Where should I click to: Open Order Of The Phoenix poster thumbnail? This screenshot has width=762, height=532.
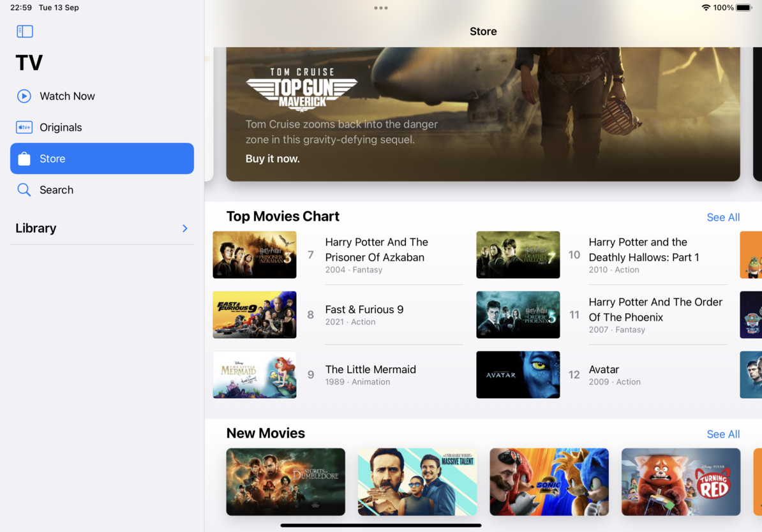pyautogui.click(x=518, y=315)
